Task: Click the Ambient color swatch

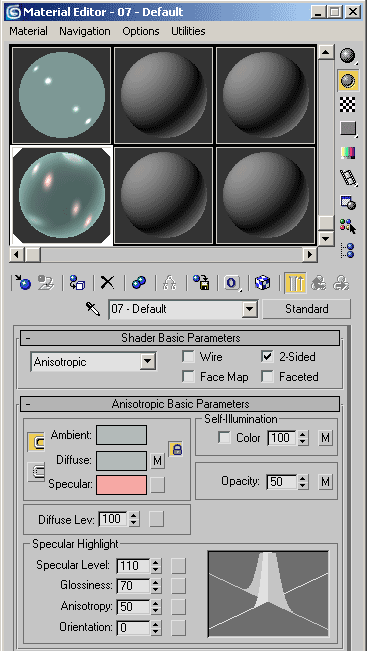Action: coord(121,435)
